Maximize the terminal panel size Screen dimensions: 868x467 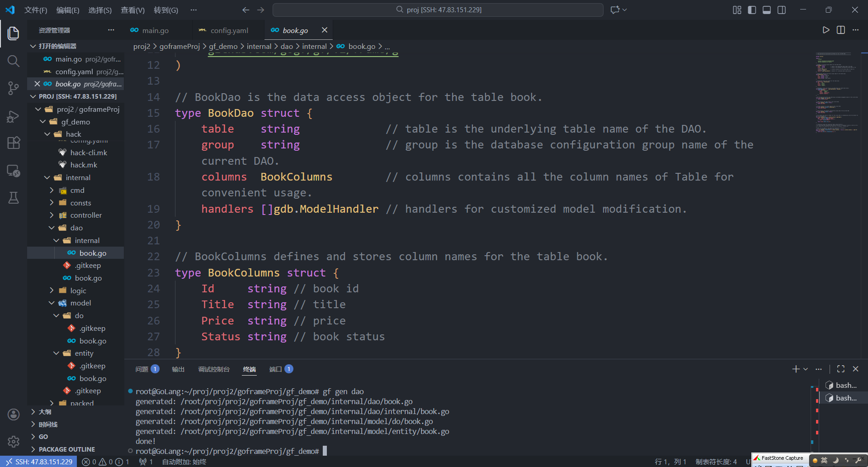841,369
